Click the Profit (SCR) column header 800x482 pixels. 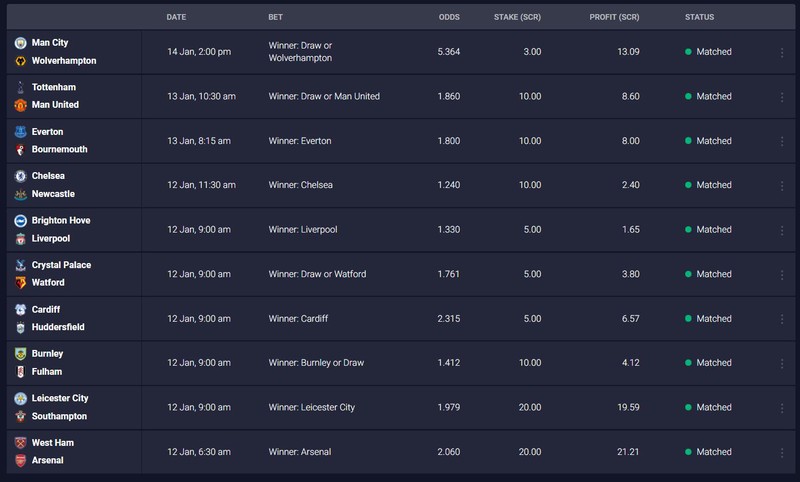614,17
